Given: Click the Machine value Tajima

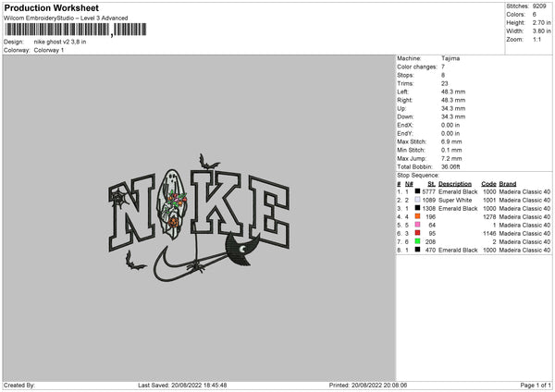Looking at the screenshot, I should coord(450,58).
